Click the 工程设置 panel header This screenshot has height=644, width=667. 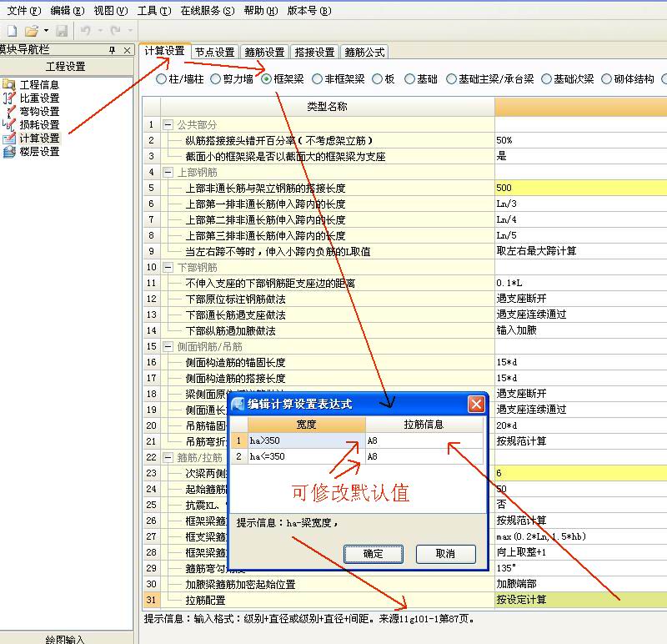tap(67, 67)
